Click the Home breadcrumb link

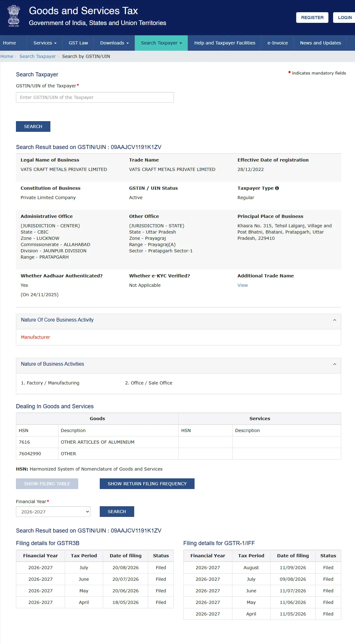[x=7, y=56]
